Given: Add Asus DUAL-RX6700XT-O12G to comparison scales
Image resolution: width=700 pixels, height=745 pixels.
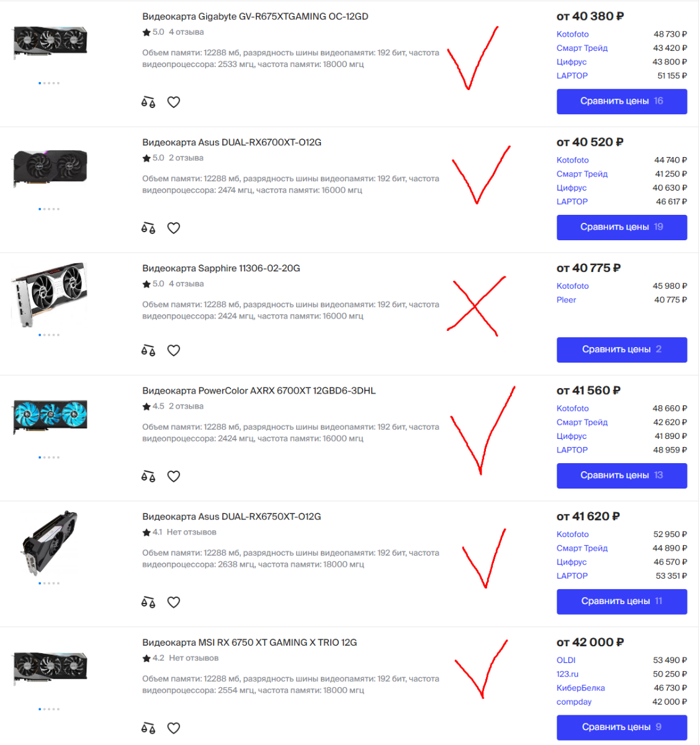Looking at the screenshot, I should pyautogui.click(x=148, y=228).
